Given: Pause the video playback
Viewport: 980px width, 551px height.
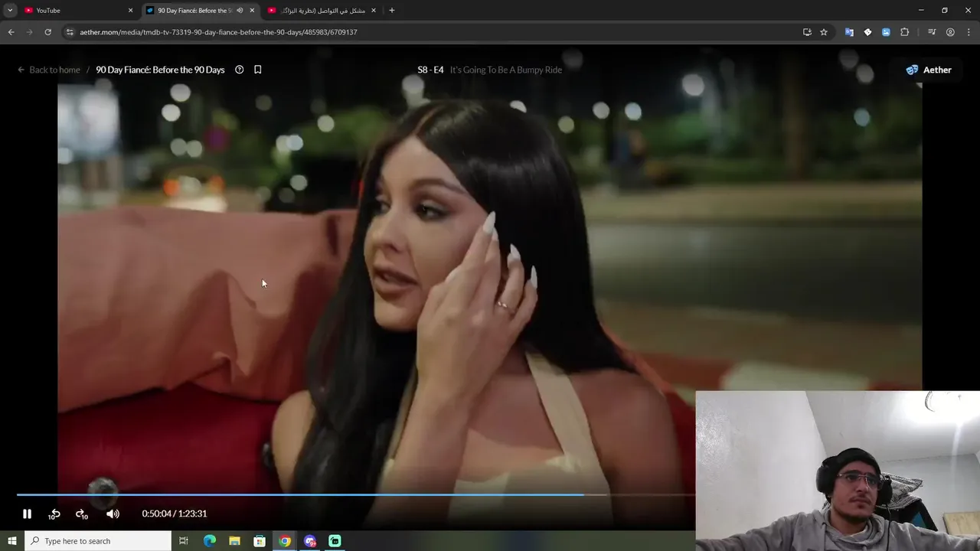Looking at the screenshot, I should pyautogui.click(x=27, y=514).
